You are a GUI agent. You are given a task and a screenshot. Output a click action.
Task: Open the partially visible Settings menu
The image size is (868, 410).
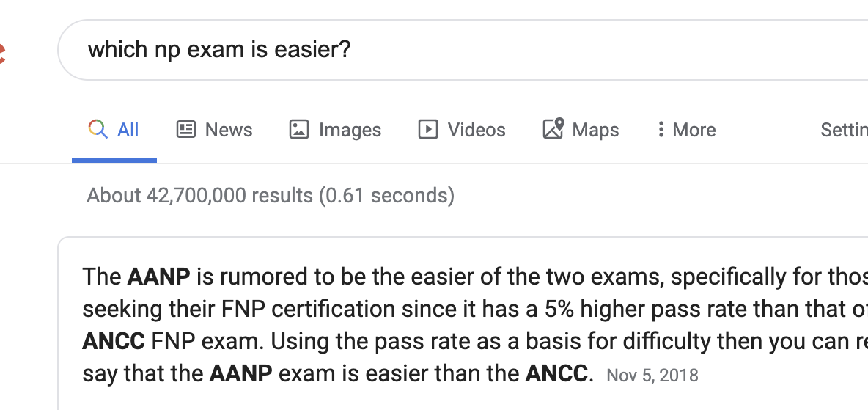[845, 130]
